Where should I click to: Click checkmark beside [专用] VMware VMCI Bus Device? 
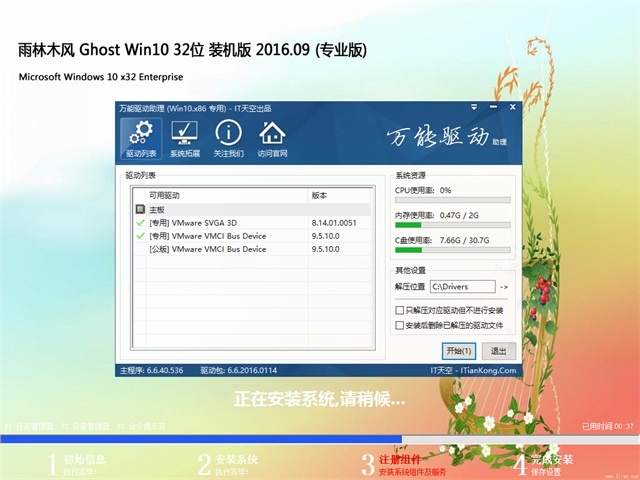[140, 236]
